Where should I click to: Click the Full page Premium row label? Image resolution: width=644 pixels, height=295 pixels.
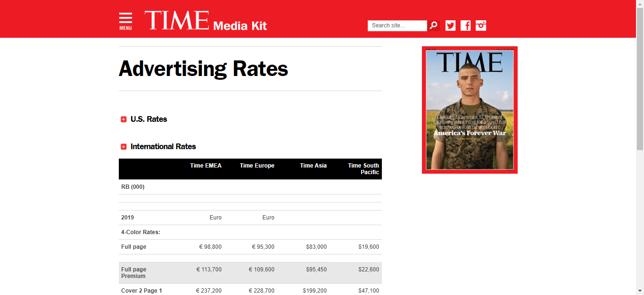click(x=133, y=273)
